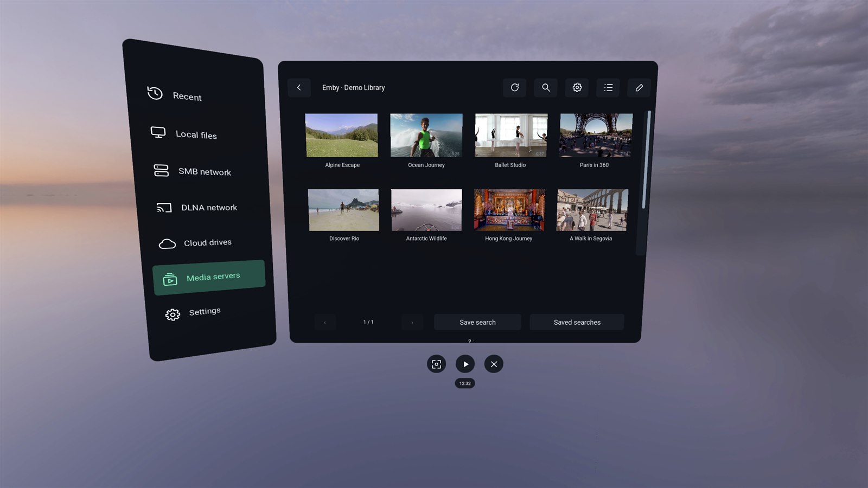Click the Cloud drives cloud icon
Screen dimensions: 868x488
click(167, 244)
